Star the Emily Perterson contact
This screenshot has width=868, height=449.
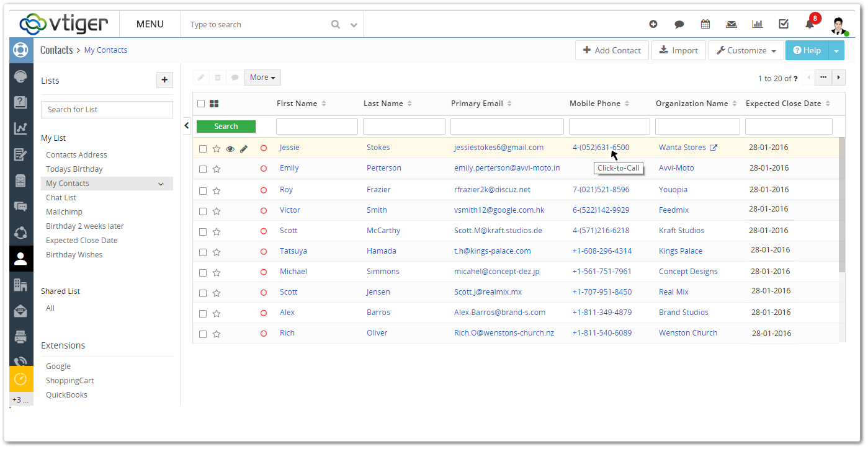(x=217, y=169)
